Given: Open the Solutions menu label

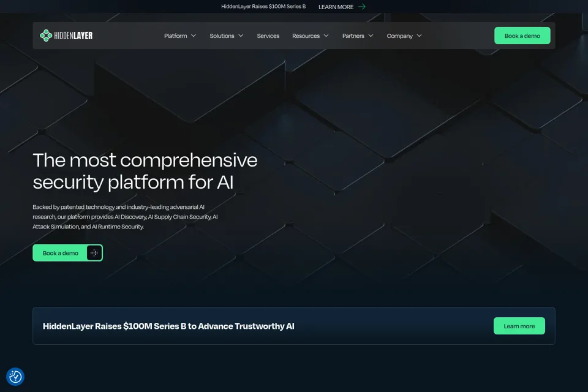Looking at the screenshot, I should pos(222,36).
